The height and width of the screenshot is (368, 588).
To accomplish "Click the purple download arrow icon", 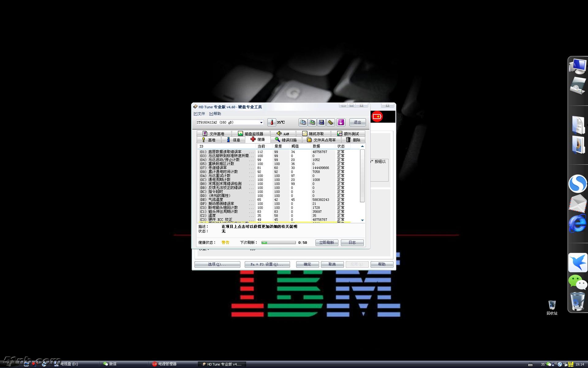I will coord(341,122).
